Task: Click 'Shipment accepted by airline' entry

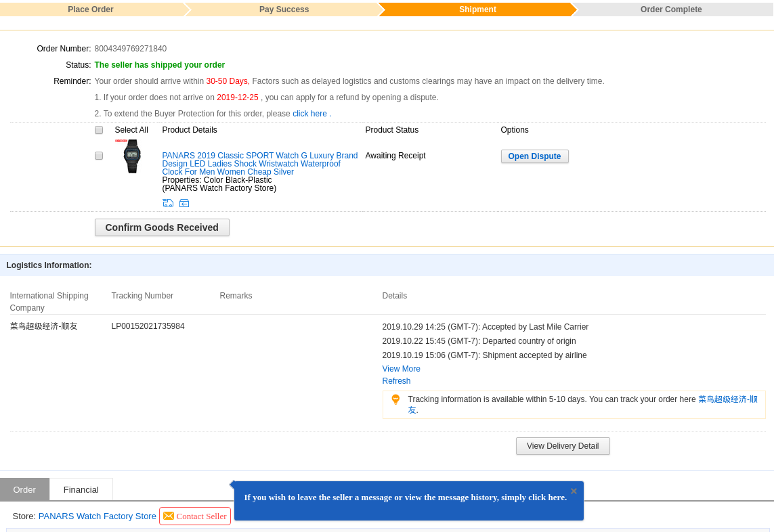Action: (x=484, y=355)
